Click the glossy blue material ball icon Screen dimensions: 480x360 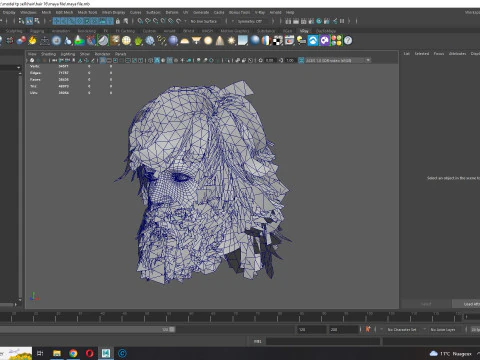point(255,40)
